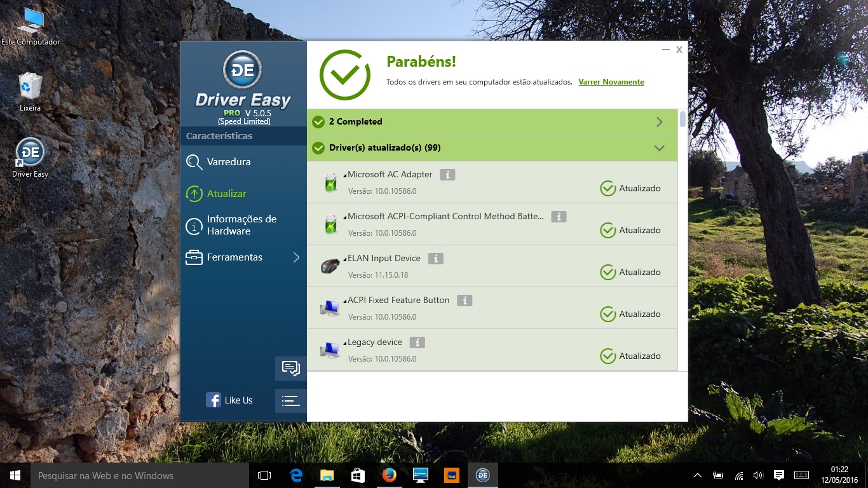Open Task View in the taskbar

[264, 475]
